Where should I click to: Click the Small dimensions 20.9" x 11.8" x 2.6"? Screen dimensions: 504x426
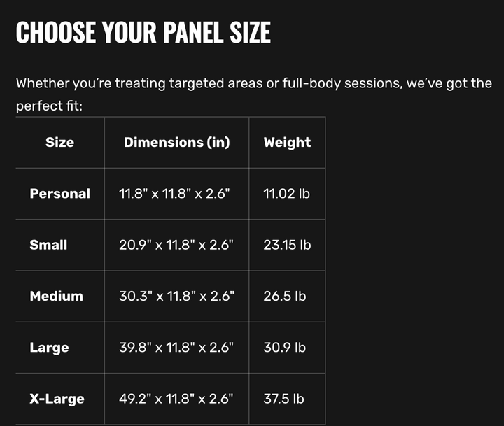tap(176, 245)
